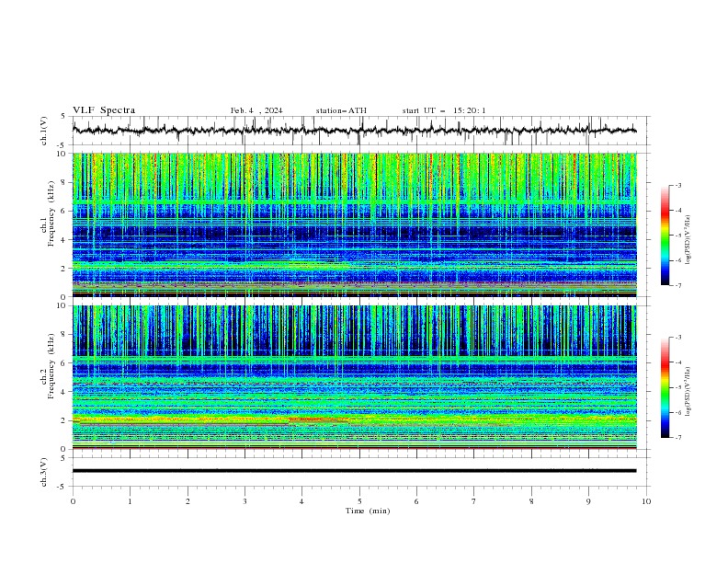Click time axis tick label "5"
The height and width of the screenshot is (563, 728).
point(359,501)
